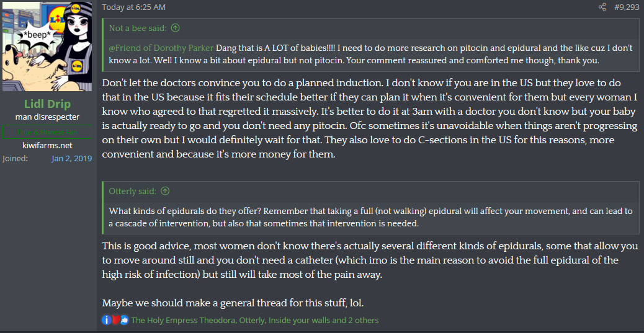Click the share post icon
644x333 pixels.
(602, 7)
